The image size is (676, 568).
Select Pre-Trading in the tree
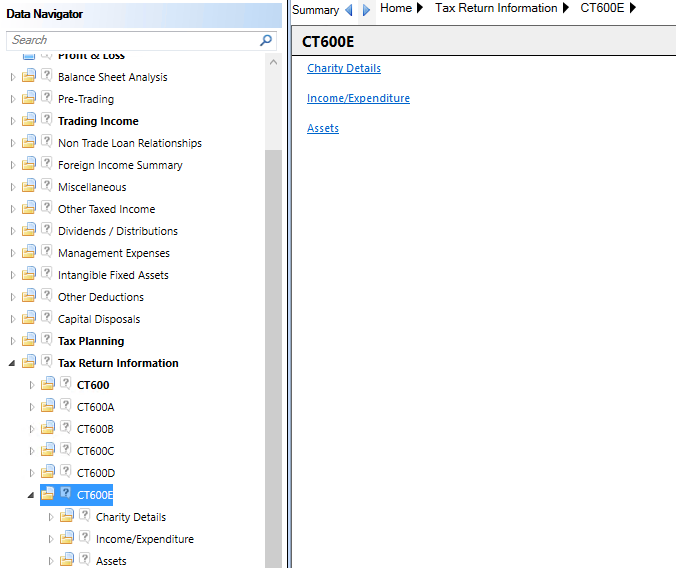(x=86, y=99)
